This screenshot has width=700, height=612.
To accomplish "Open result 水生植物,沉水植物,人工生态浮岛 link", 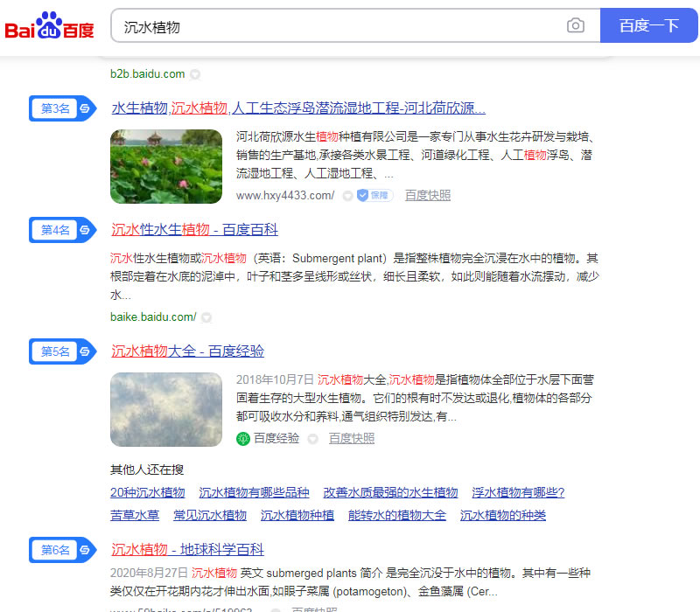I will pyautogui.click(x=298, y=108).
